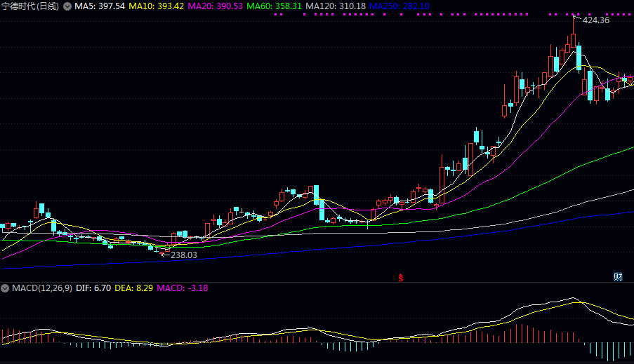Click the yellow MA10: 393.42 label
Viewport: 634px width, 364px height.
(x=156, y=6)
